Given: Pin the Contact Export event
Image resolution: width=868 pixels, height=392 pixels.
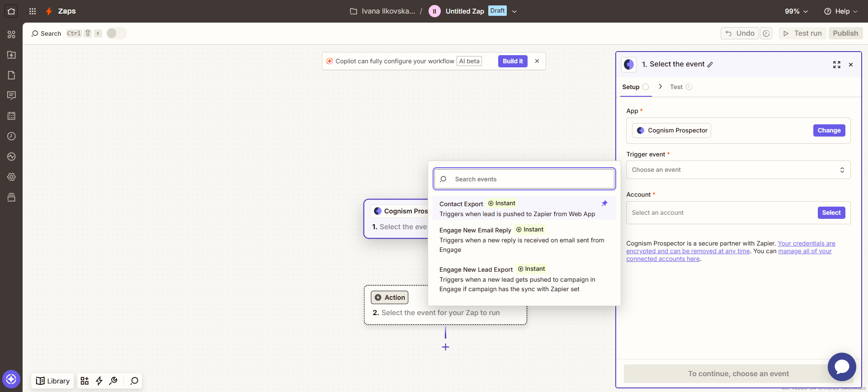Looking at the screenshot, I should pos(604,203).
